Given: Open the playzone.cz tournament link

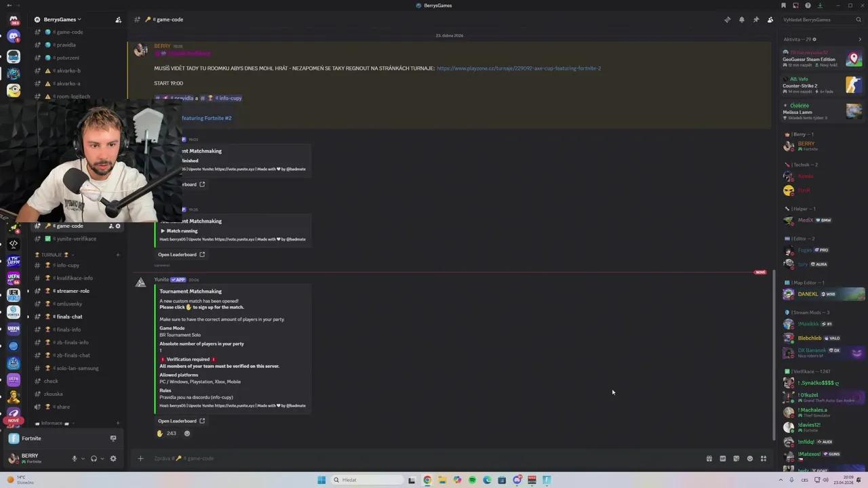Looking at the screenshot, I should pyautogui.click(x=518, y=68).
